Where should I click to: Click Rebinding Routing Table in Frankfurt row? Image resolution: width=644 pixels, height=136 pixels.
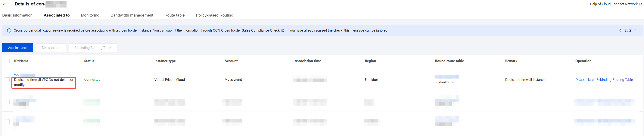pos(614,79)
